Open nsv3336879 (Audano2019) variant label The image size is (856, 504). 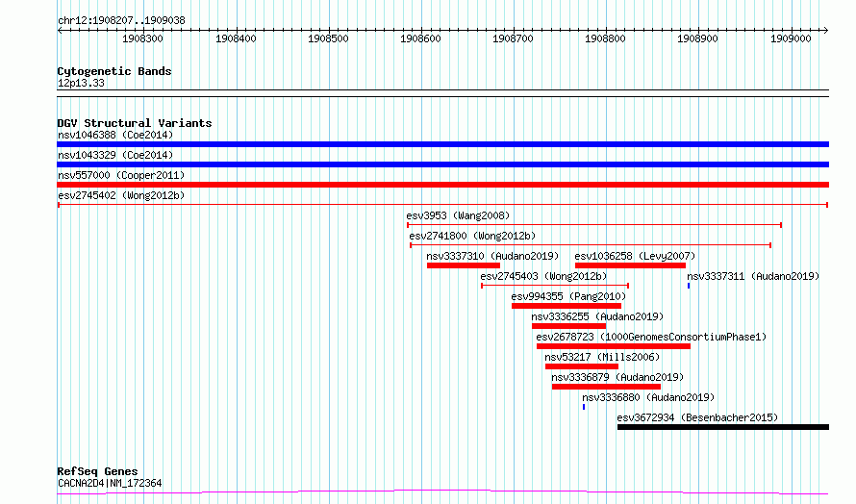(617, 377)
